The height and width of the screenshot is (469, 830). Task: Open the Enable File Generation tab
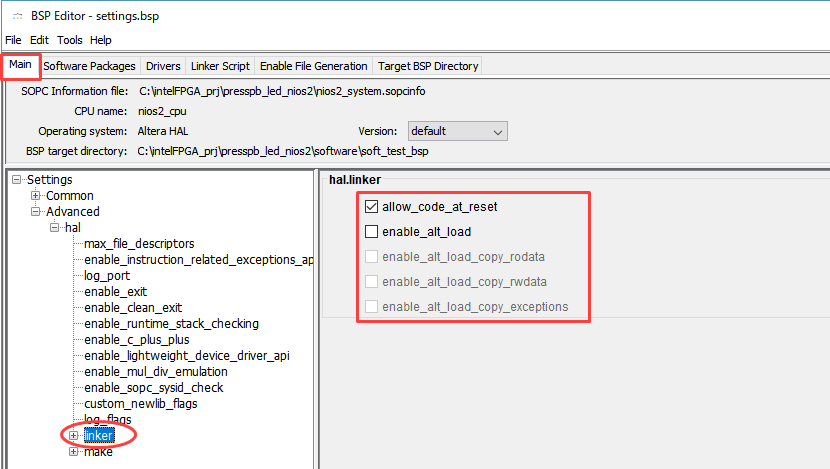click(x=313, y=66)
